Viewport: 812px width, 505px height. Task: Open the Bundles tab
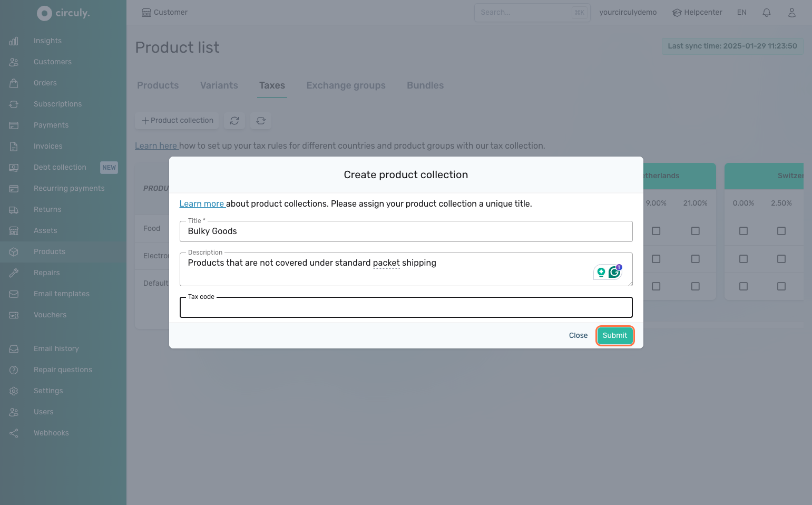tap(425, 85)
